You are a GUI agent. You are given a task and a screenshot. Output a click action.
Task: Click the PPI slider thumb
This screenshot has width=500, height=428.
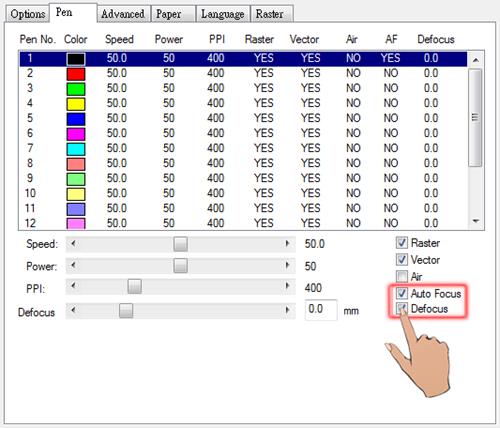pos(134,286)
